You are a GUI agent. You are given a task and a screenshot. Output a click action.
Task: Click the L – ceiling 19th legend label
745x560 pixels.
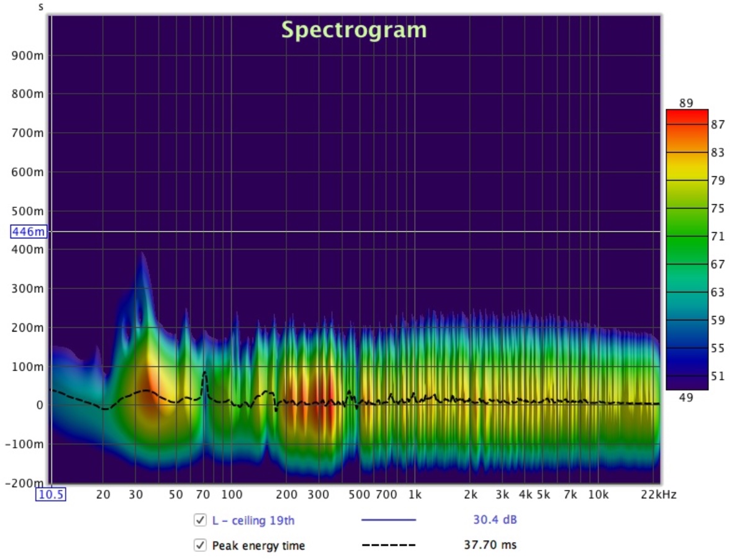click(x=253, y=520)
